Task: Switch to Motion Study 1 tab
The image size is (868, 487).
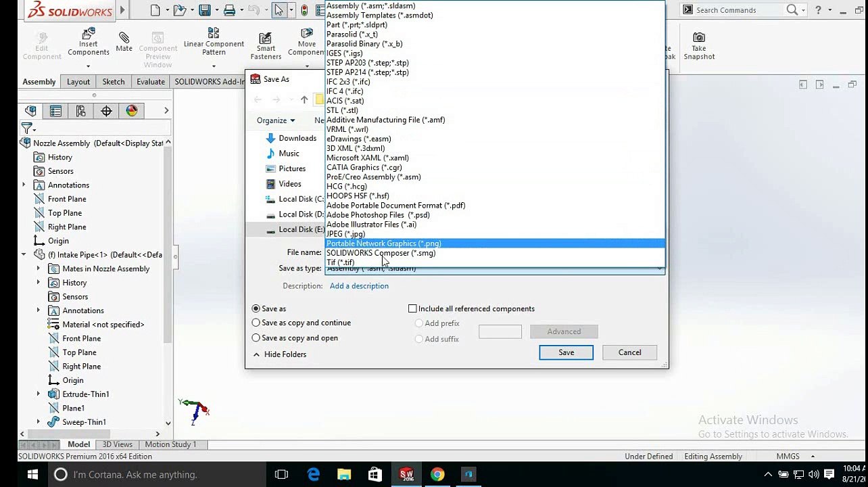Action: click(x=170, y=444)
